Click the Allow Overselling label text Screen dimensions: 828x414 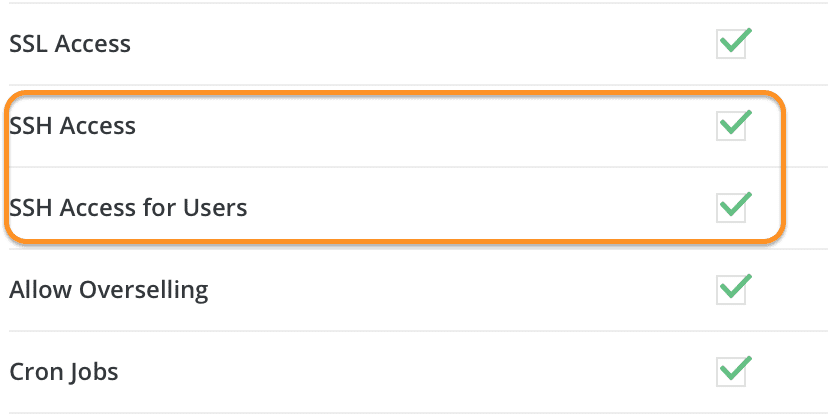pos(108,291)
